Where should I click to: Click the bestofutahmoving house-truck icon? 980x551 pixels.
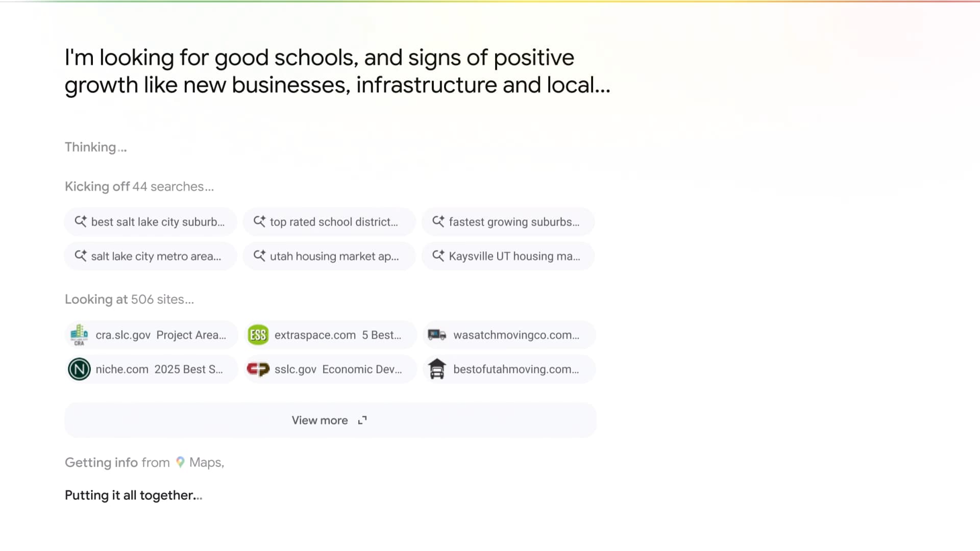pyautogui.click(x=437, y=369)
